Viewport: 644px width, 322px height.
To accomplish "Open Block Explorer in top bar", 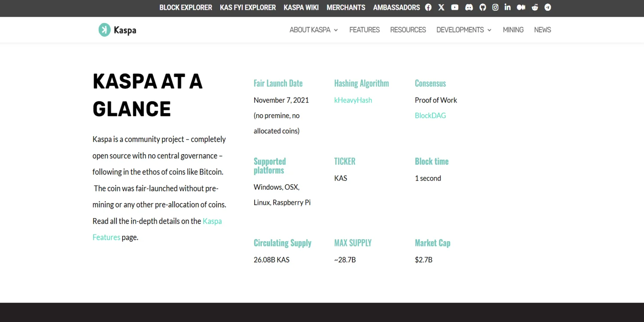I will [x=185, y=7].
